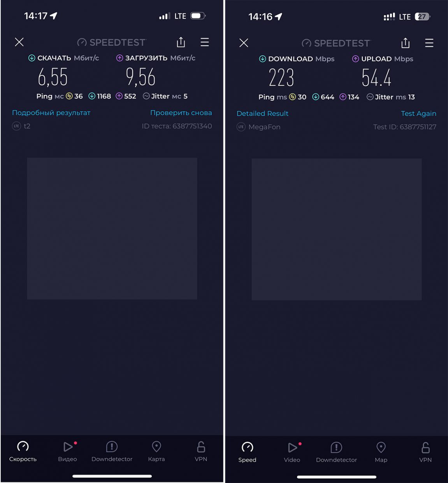This screenshot has width=448, height=483.
Task: Open Detailed Result link
Action: [x=262, y=114]
